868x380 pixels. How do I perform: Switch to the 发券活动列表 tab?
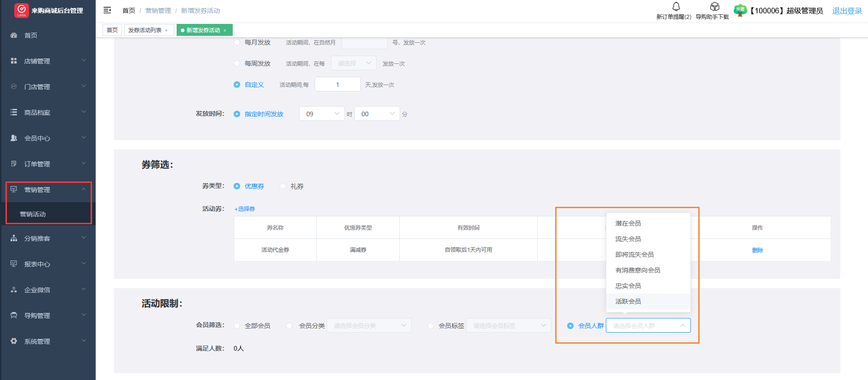pos(145,30)
